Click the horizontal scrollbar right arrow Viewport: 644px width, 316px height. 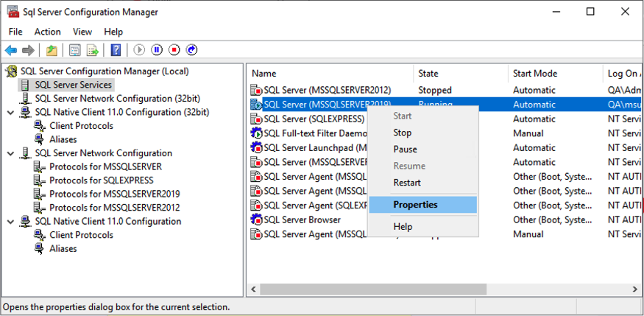pos(634,289)
